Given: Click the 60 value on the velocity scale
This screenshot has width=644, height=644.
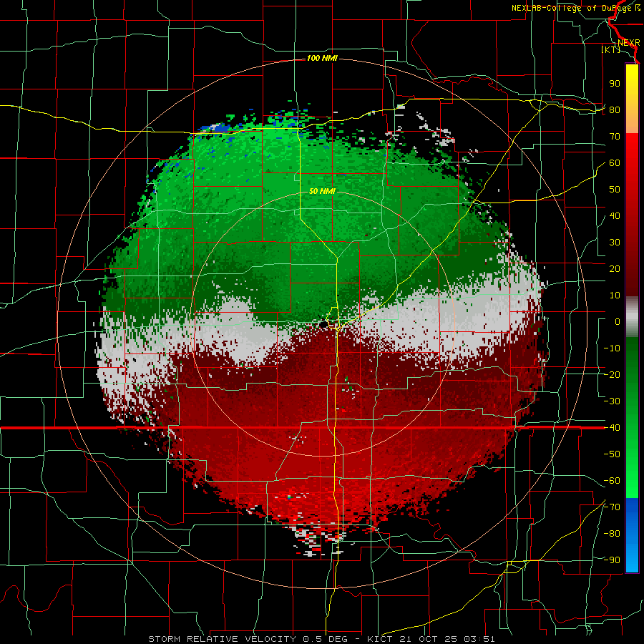Looking at the screenshot, I should (x=615, y=163).
